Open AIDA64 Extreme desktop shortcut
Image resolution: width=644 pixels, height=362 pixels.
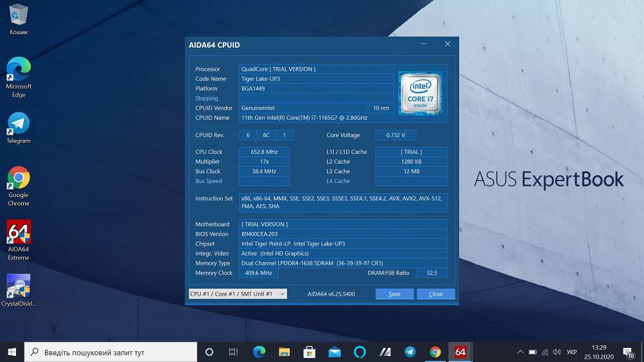click(x=19, y=240)
